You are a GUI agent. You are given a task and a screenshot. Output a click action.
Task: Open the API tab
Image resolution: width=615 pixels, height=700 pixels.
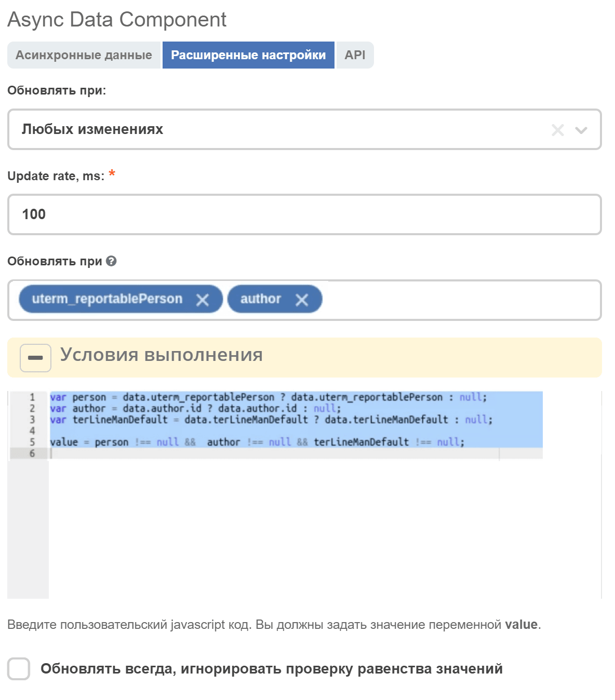point(355,55)
